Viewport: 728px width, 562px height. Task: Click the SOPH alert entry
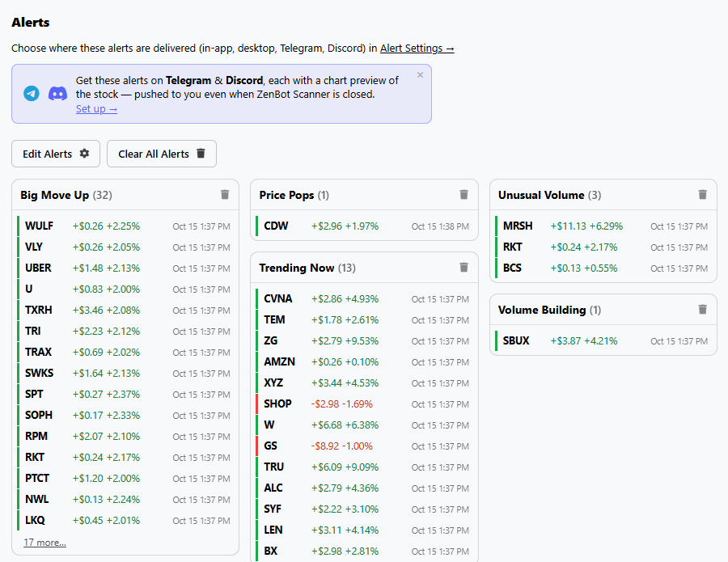click(x=125, y=415)
